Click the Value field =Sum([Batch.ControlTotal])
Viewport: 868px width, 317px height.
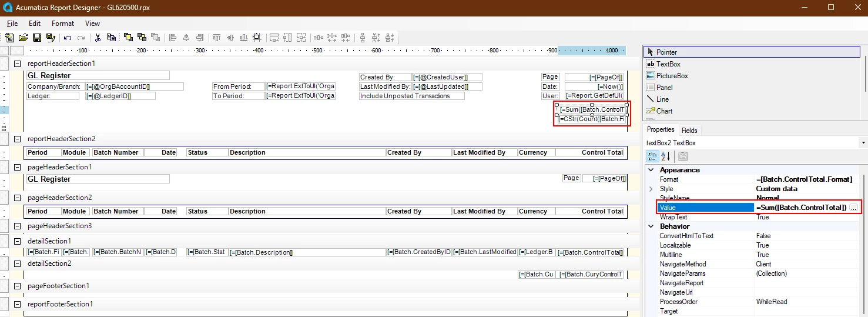tap(801, 208)
